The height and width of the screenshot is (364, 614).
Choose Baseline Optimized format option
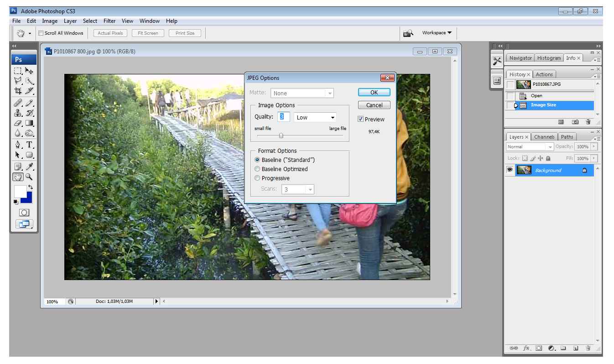click(257, 169)
